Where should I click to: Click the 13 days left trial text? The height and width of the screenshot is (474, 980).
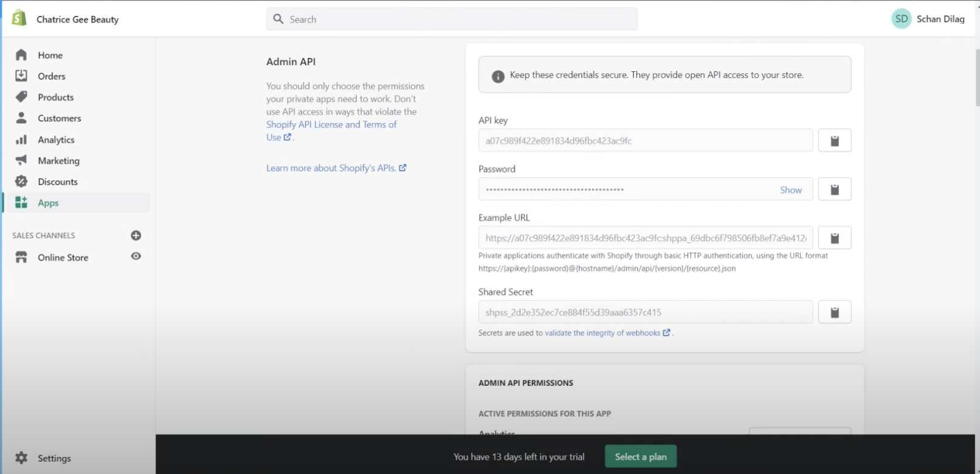click(x=519, y=456)
